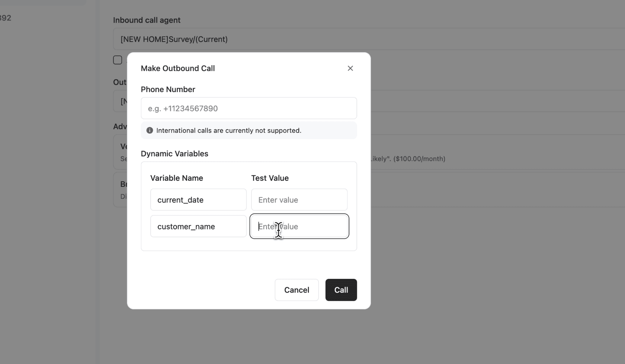
Task: Click the number ending 392 in sidebar
Action: coord(5,18)
